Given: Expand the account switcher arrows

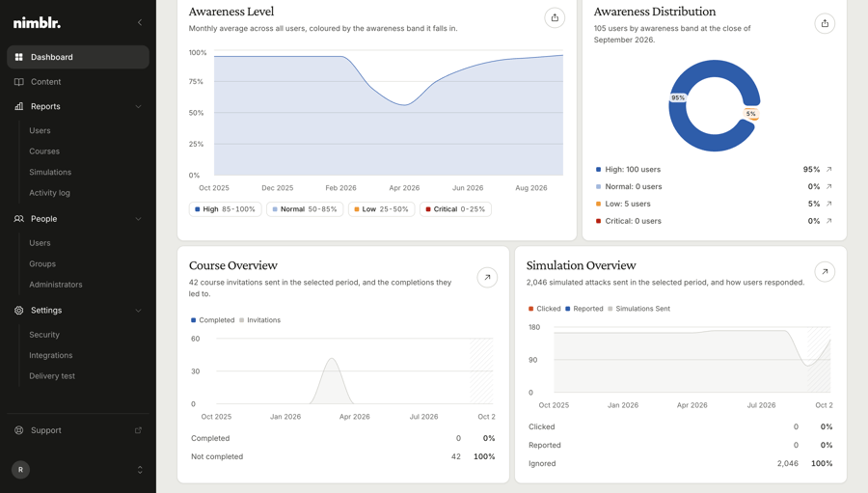Looking at the screenshot, I should coord(140,470).
